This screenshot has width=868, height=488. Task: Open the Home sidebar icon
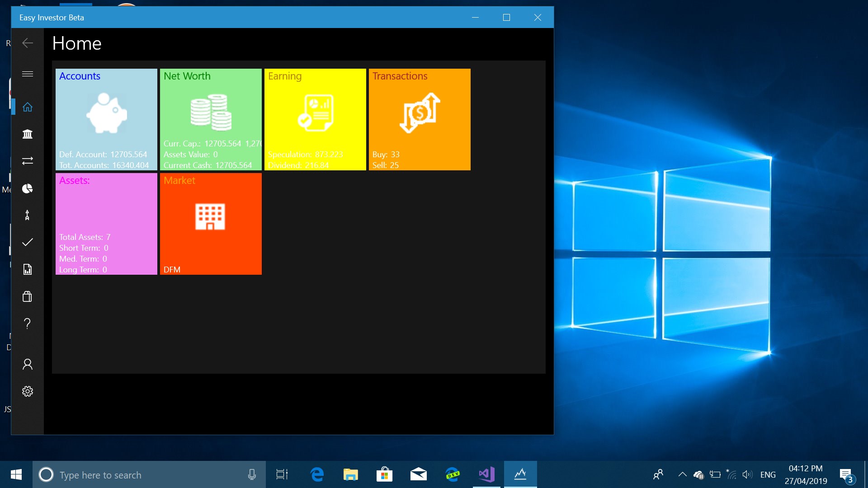click(x=28, y=107)
